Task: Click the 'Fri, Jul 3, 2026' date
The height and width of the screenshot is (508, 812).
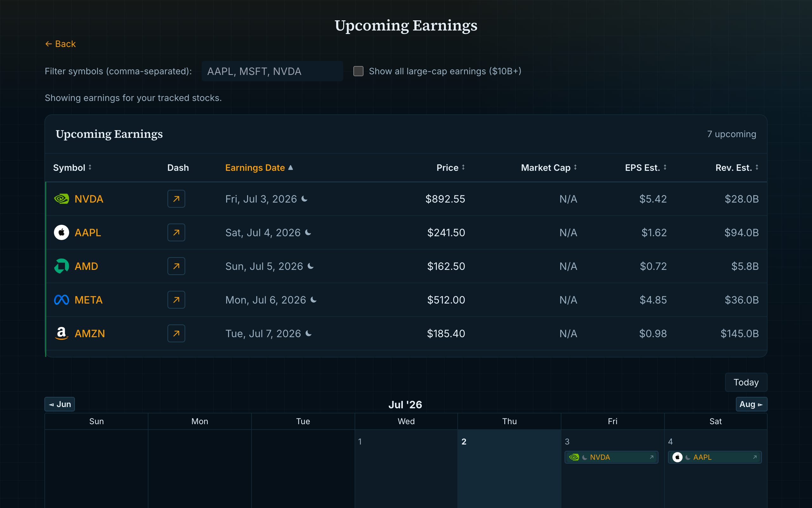Action: tap(261, 199)
